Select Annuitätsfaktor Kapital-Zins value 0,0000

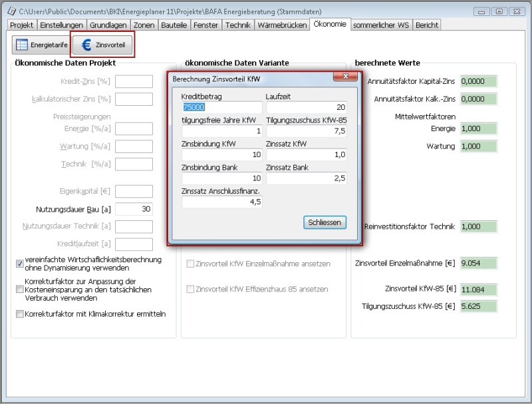click(x=479, y=81)
